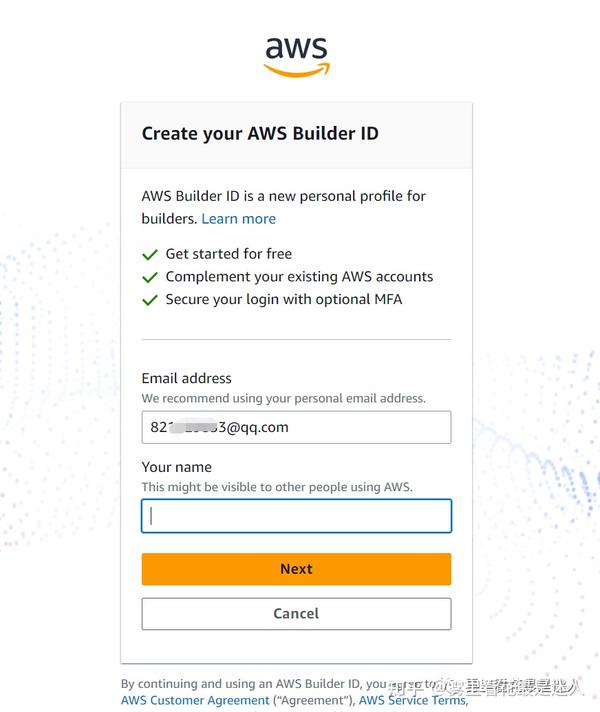Click the Your name label
The image size is (600, 712).
coord(176,467)
